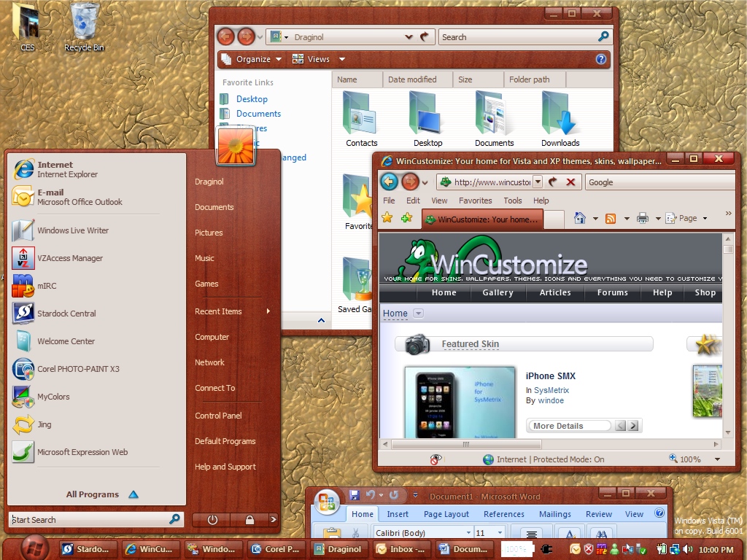747x560 pixels.
Task: Open the Favorites Center star in Internet Explorer
Action: point(387,218)
